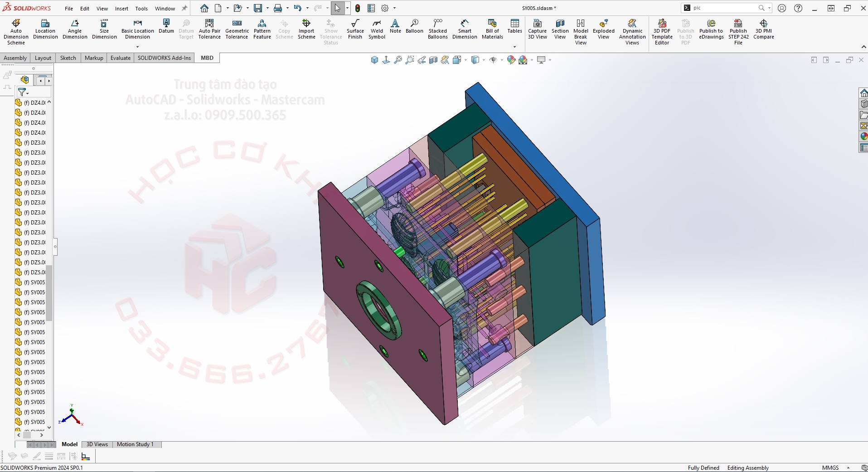The width and height of the screenshot is (868, 472).
Task: Open Apply Scene color tool
Action: coord(523,60)
